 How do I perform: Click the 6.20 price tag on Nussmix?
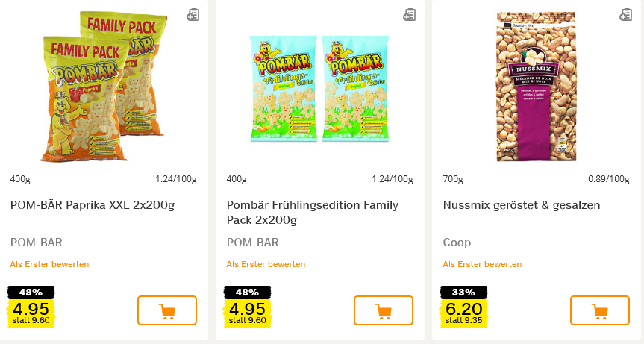tap(463, 310)
